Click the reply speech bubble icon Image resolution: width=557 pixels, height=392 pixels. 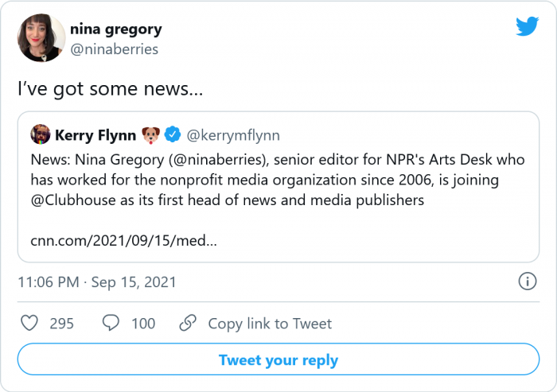(x=112, y=324)
